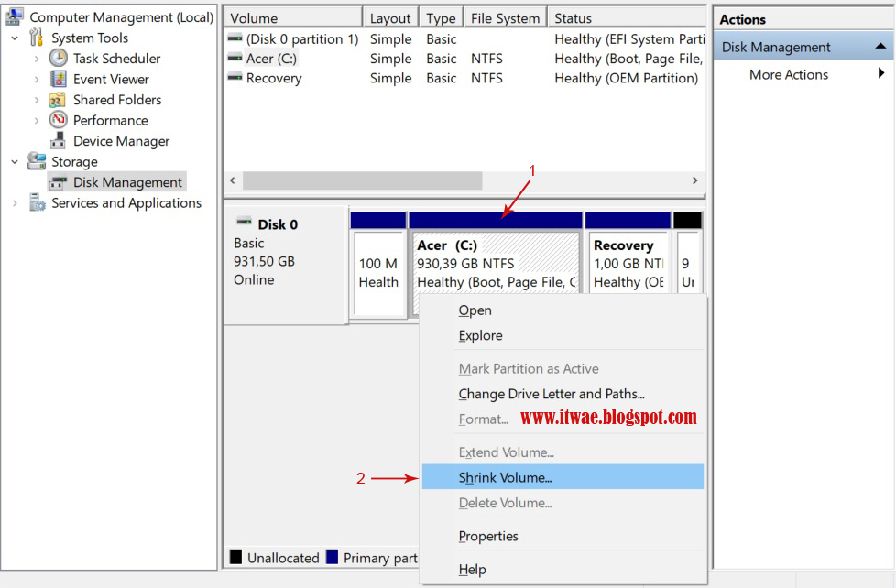Viewport: 896px width, 588px height.
Task: Expand Services and Applications node
Action: pyautogui.click(x=16, y=202)
